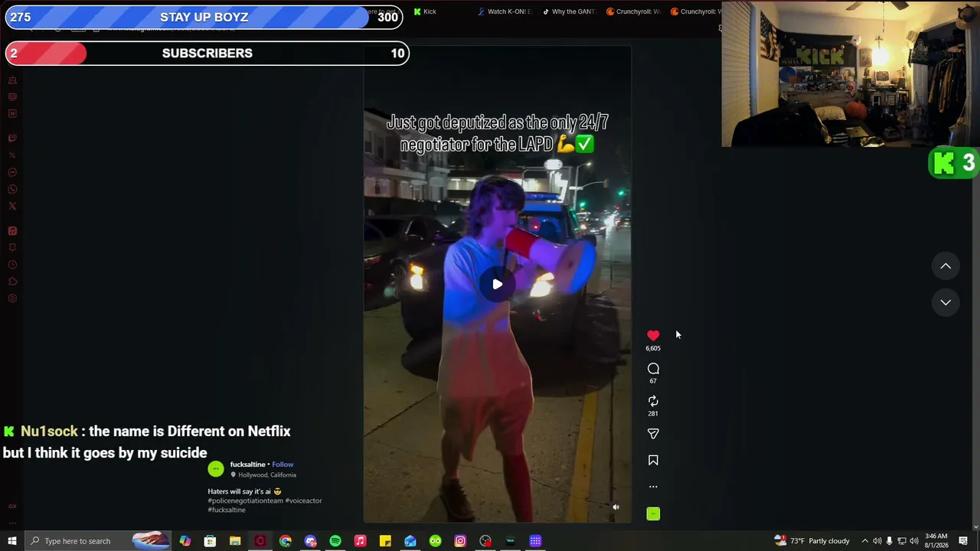Like the reel with the heart icon
Screen dimensions: 980x551
click(x=653, y=335)
